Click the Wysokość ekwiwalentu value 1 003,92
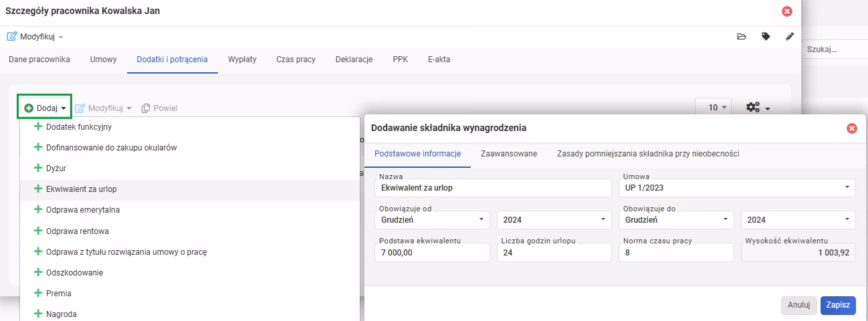 [x=798, y=252]
